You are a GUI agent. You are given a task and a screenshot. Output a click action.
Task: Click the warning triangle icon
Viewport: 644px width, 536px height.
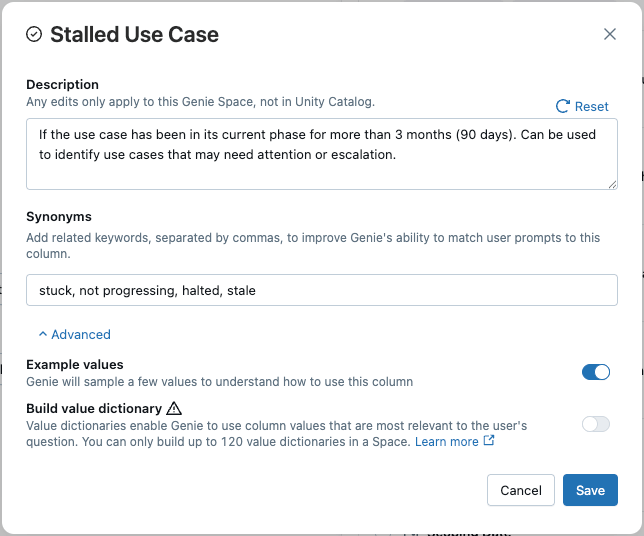tap(174, 408)
